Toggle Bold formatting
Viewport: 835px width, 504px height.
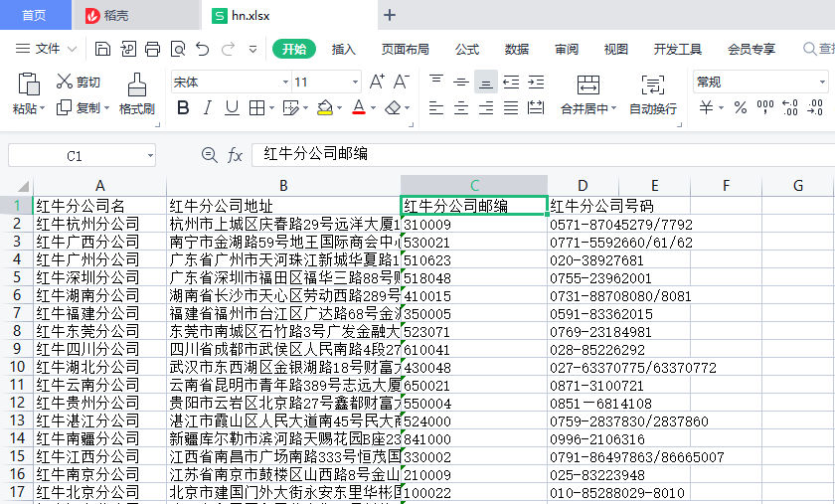[183, 107]
